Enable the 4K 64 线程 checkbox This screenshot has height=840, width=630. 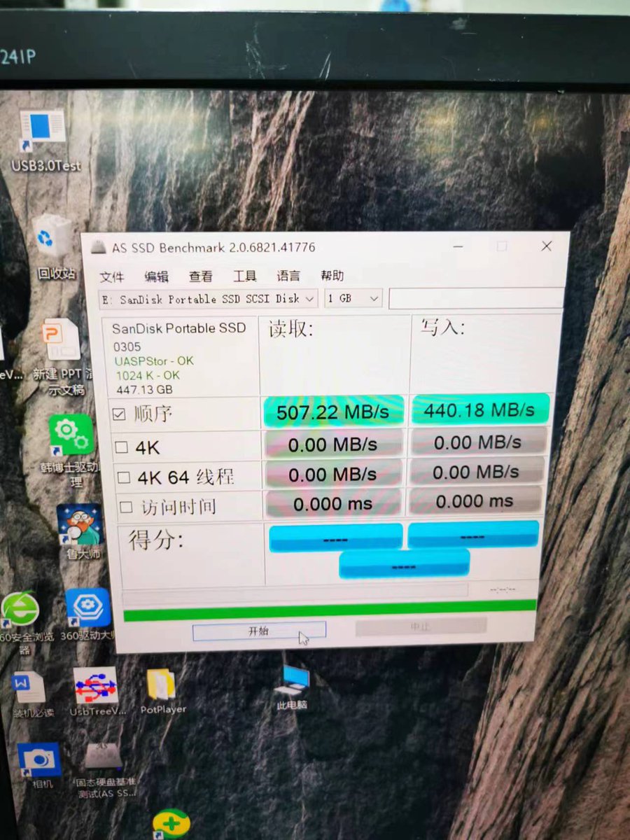(x=124, y=477)
